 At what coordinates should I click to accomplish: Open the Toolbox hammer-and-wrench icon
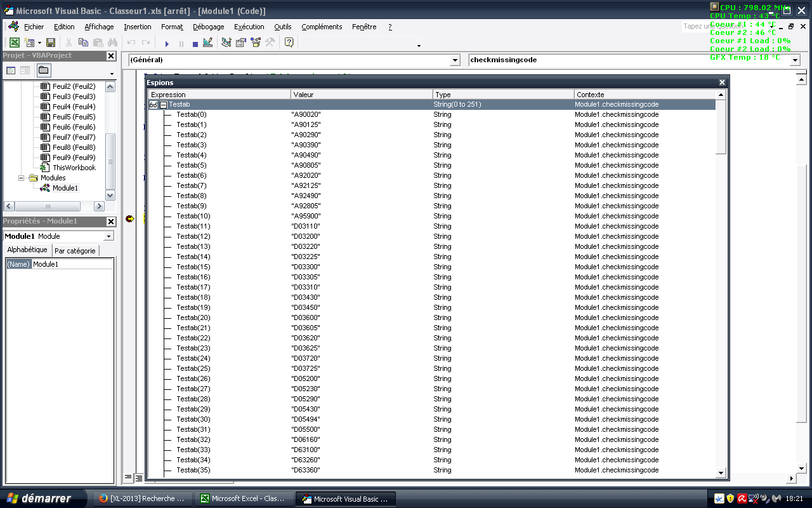tap(270, 43)
